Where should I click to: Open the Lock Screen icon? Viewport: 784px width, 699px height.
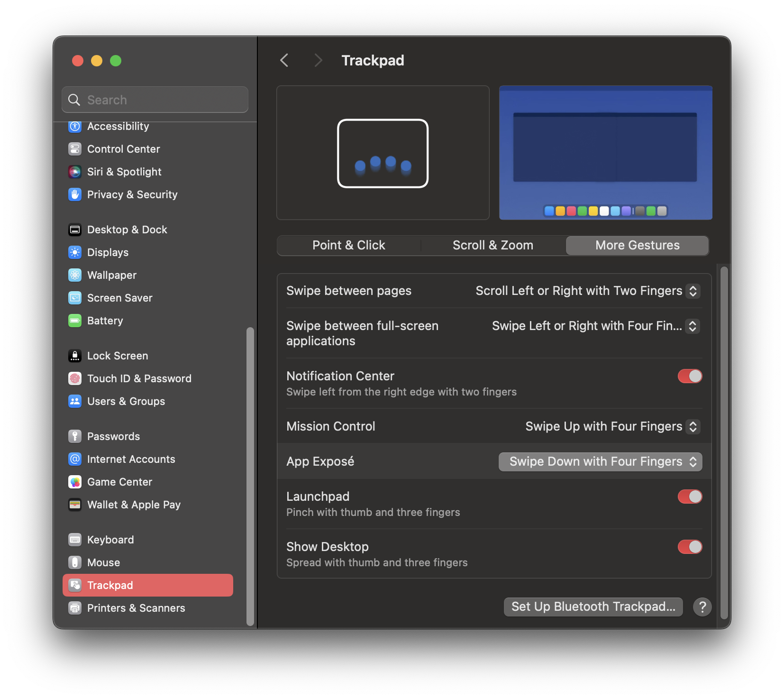(75, 356)
